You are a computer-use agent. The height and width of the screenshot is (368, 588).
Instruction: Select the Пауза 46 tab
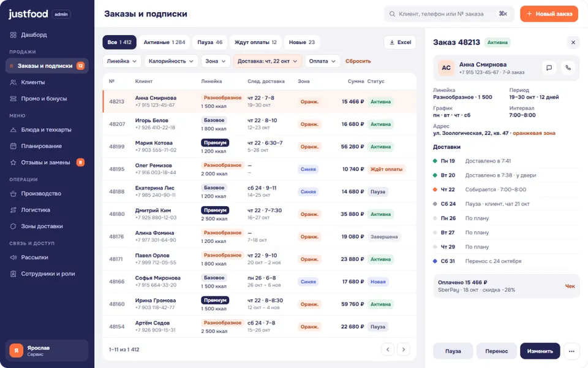210,42
